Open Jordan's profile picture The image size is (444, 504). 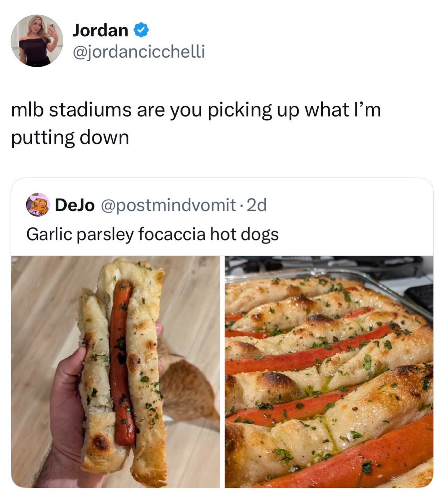37,40
